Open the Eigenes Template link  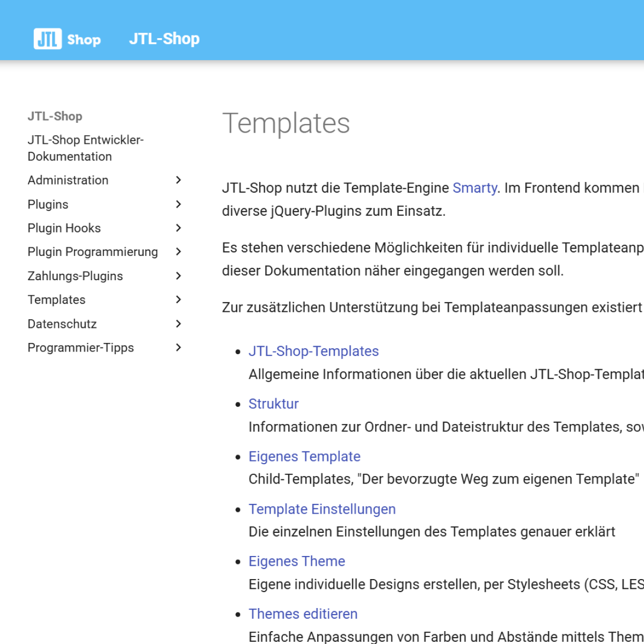click(304, 456)
